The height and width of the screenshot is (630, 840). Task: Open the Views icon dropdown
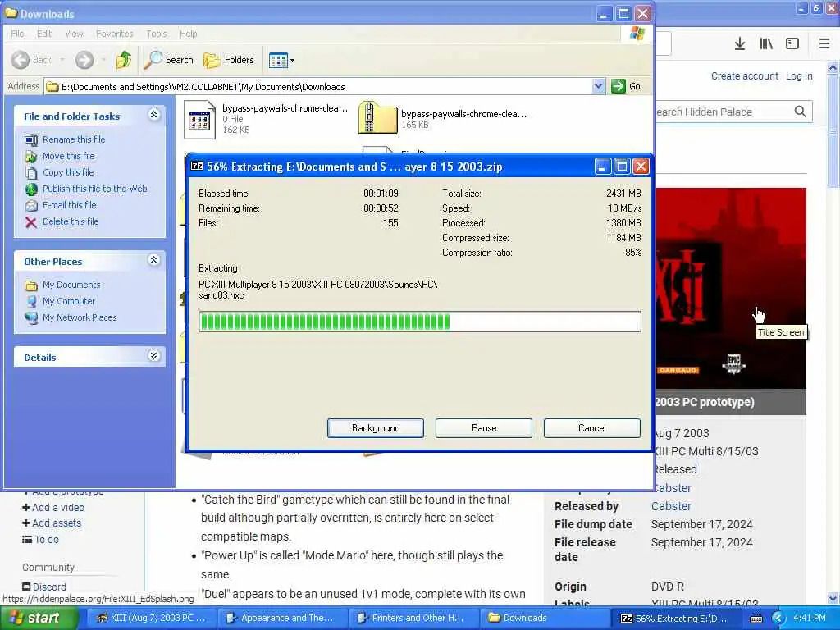point(282,60)
